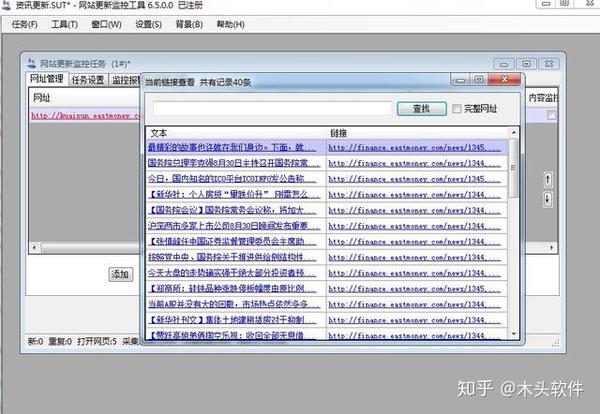
Task: Click the URL in the 【新华社刊文】 row
Action: pos(414,320)
